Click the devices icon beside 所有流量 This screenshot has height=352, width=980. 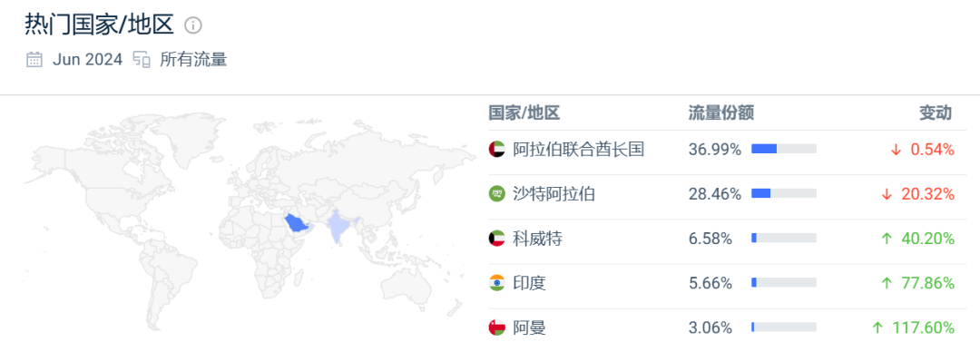142,60
